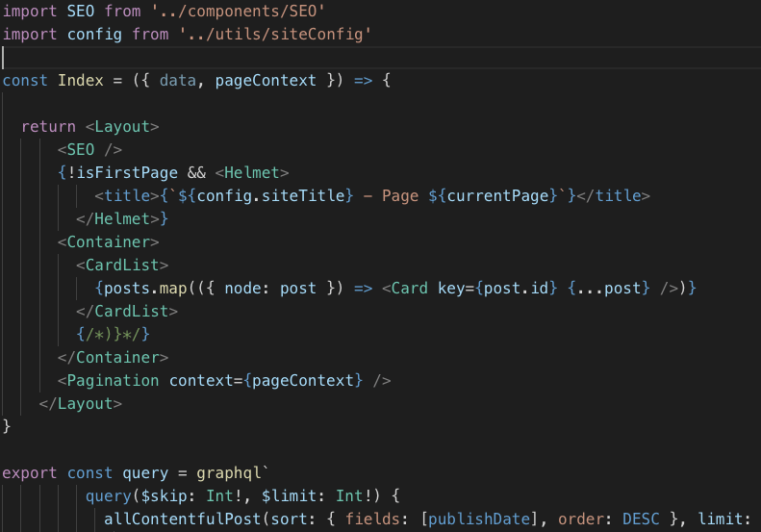The width and height of the screenshot is (761, 532).
Task: Click the opening CardList tag
Action: tap(122, 265)
